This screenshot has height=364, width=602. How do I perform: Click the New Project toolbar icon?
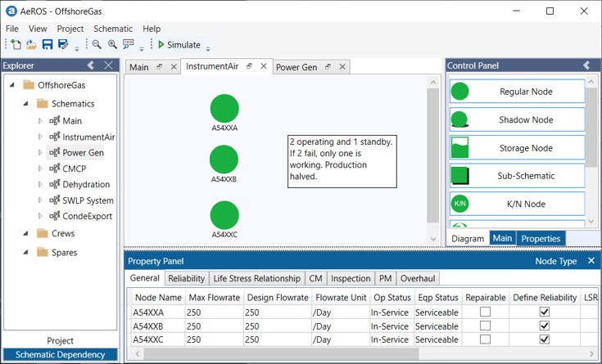click(x=16, y=45)
